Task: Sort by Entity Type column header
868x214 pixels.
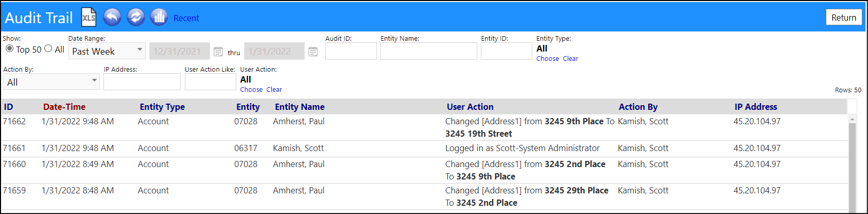Action: pos(162,107)
